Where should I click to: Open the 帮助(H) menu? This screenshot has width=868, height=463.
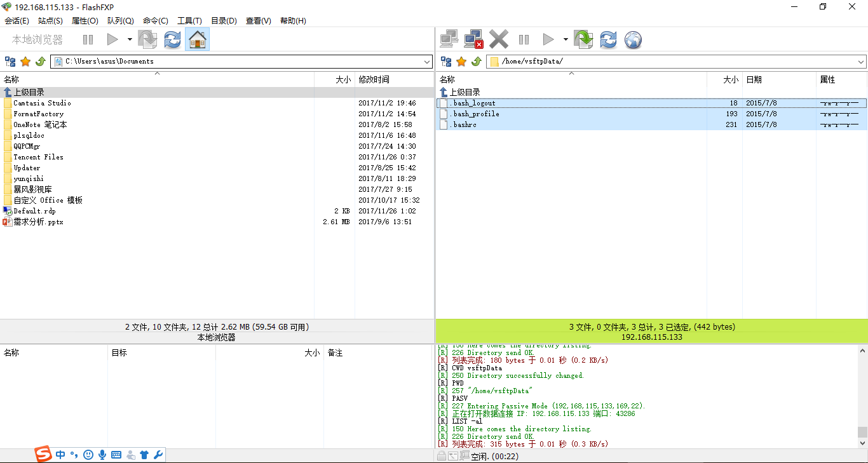click(293, 21)
